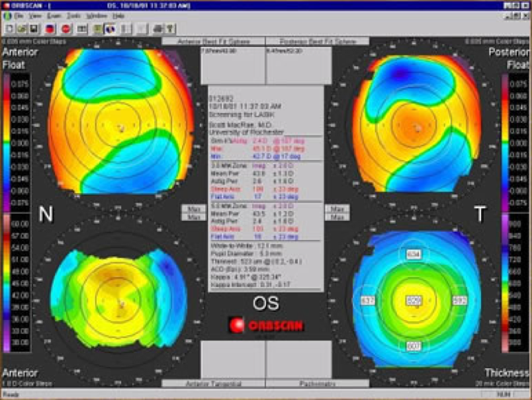This screenshot has width=532, height=400.
Task: Click the New document toolbar icon
Action: (x=9, y=29)
